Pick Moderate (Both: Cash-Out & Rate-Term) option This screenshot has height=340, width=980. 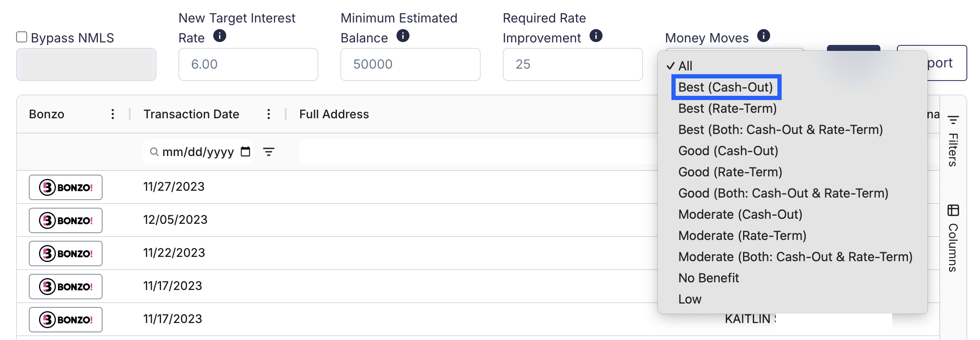(795, 257)
